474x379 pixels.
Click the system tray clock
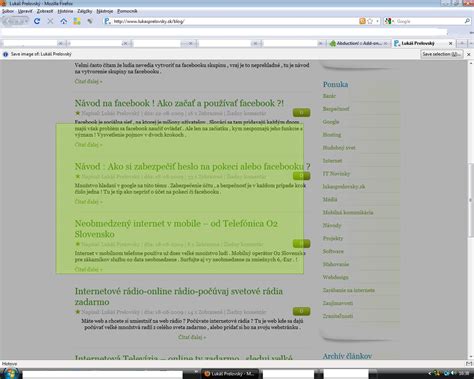pyautogui.click(x=464, y=373)
